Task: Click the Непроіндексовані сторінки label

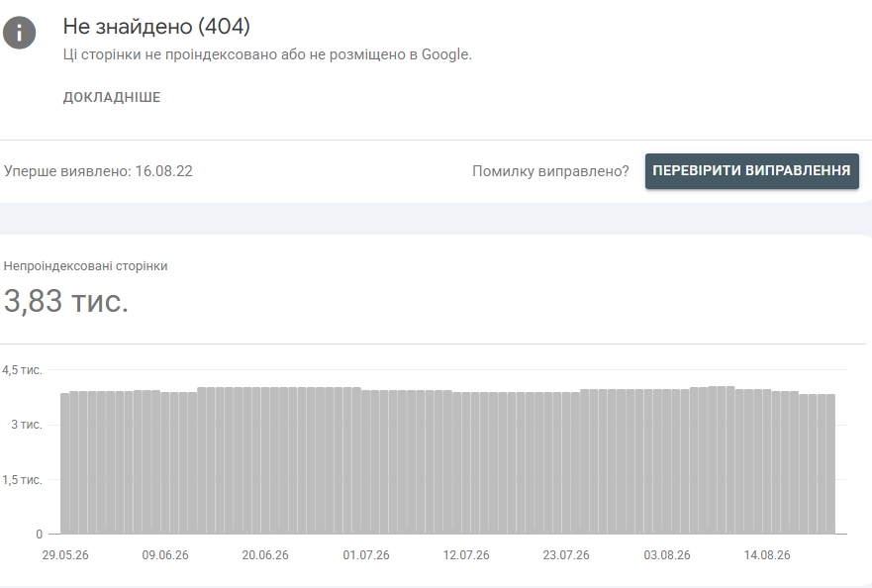Action: (86, 266)
